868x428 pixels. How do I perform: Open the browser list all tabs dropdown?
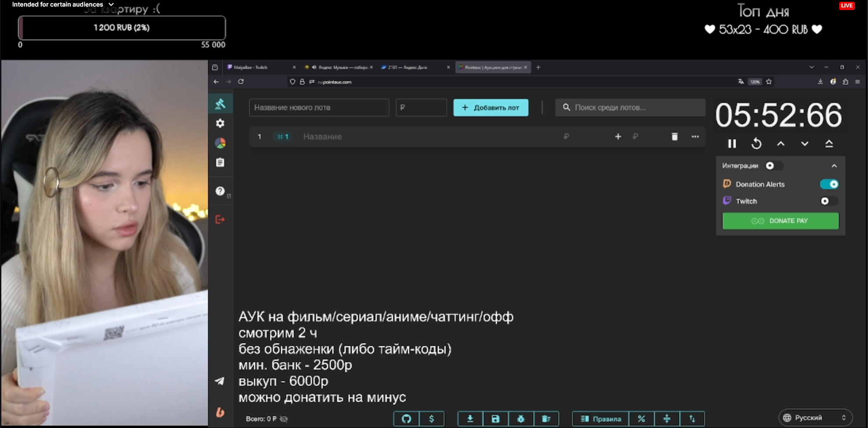pos(812,67)
